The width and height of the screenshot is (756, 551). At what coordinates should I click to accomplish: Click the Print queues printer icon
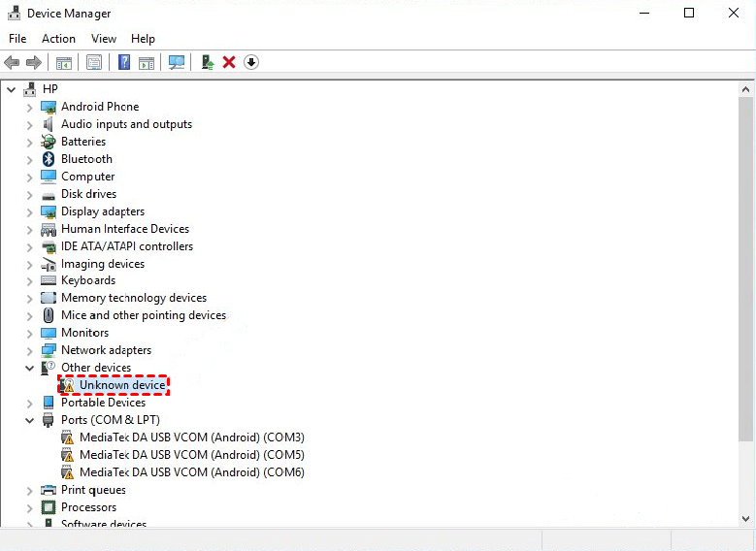pyautogui.click(x=49, y=490)
